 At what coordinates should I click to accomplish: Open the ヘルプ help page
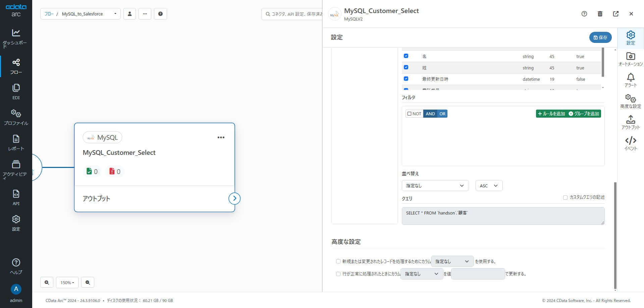pyautogui.click(x=16, y=266)
